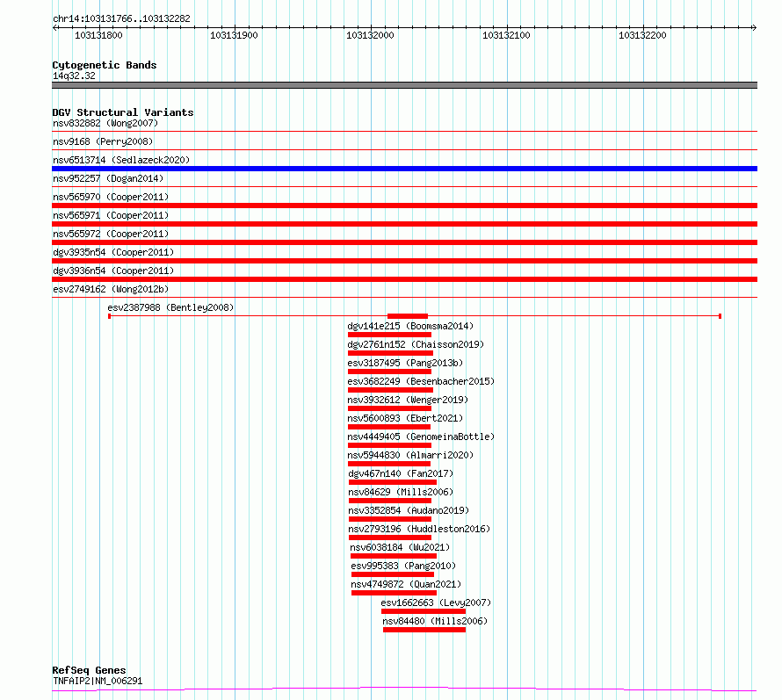The width and height of the screenshot is (782, 700).
Task: Select dgv467n140 (Fan2017) label
Action: (x=401, y=473)
